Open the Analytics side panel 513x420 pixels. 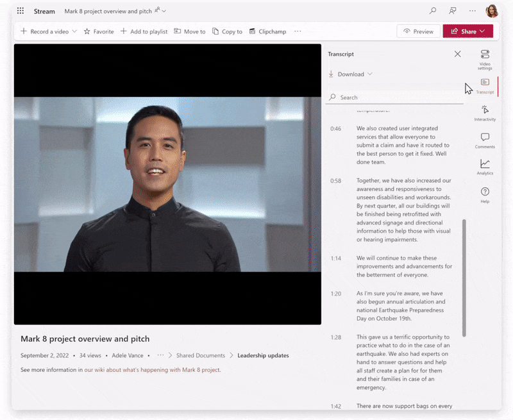[x=485, y=167]
